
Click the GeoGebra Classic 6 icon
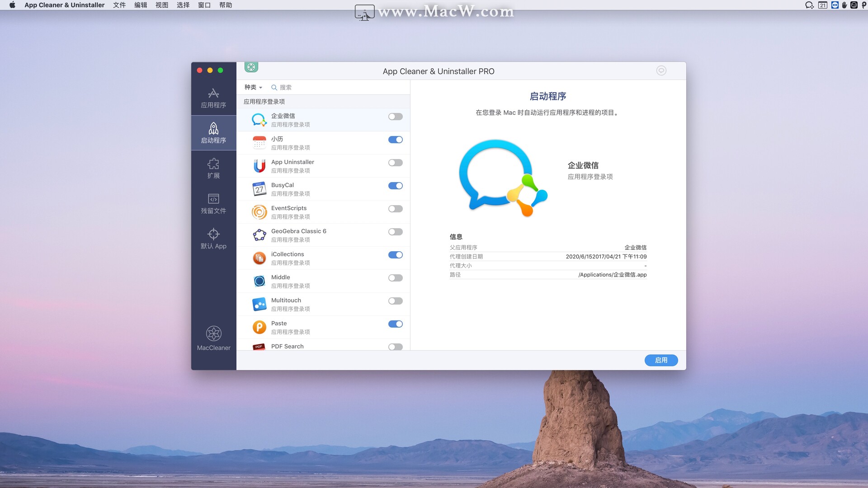[x=259, y=235]
